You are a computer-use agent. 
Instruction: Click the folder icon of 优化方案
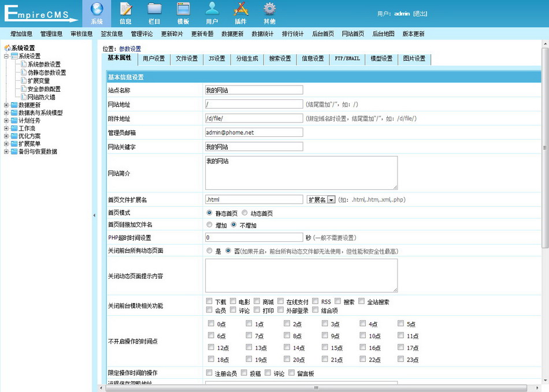(14, 136)
